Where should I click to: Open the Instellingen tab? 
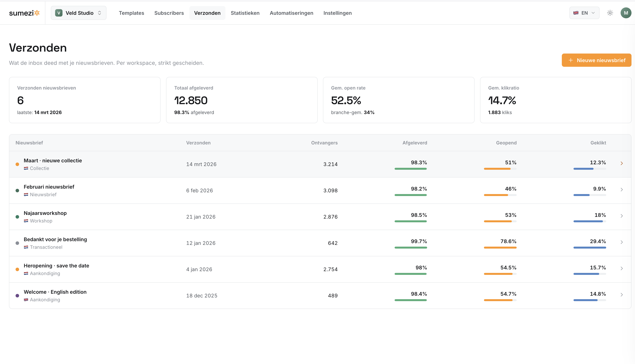point(338,13)
